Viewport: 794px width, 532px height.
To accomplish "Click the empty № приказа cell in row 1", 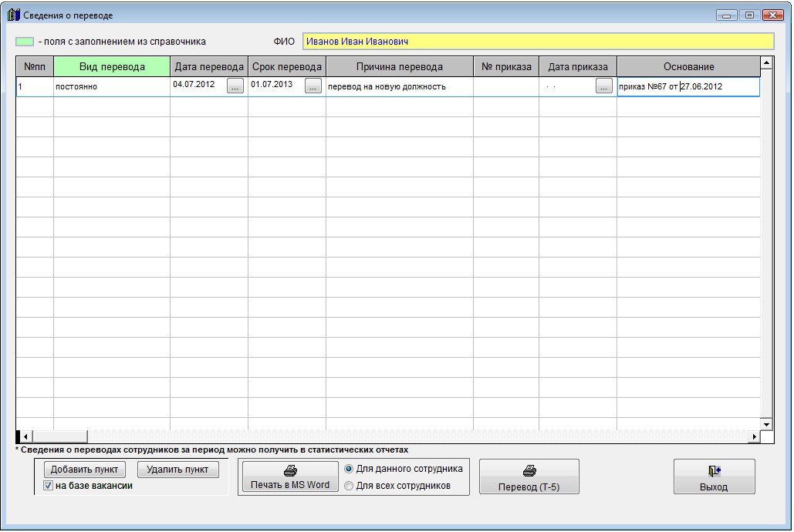I will coord(506,86).
